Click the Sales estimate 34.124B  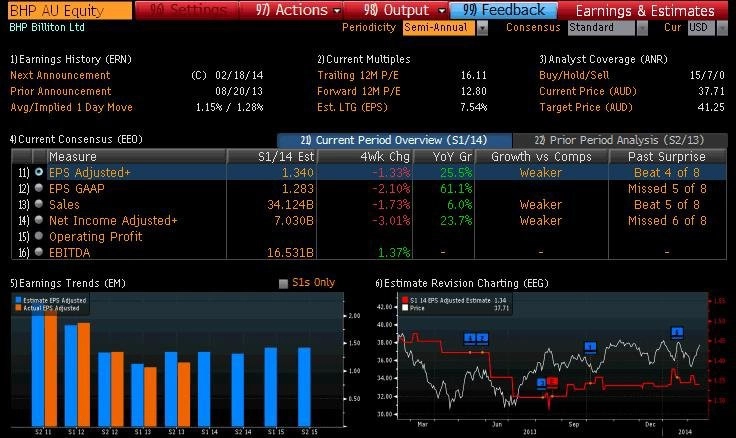click(x=290, y=205)
